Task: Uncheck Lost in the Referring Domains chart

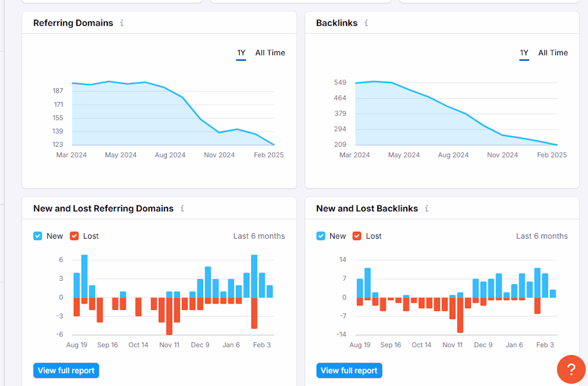Action: click(74, 236)
